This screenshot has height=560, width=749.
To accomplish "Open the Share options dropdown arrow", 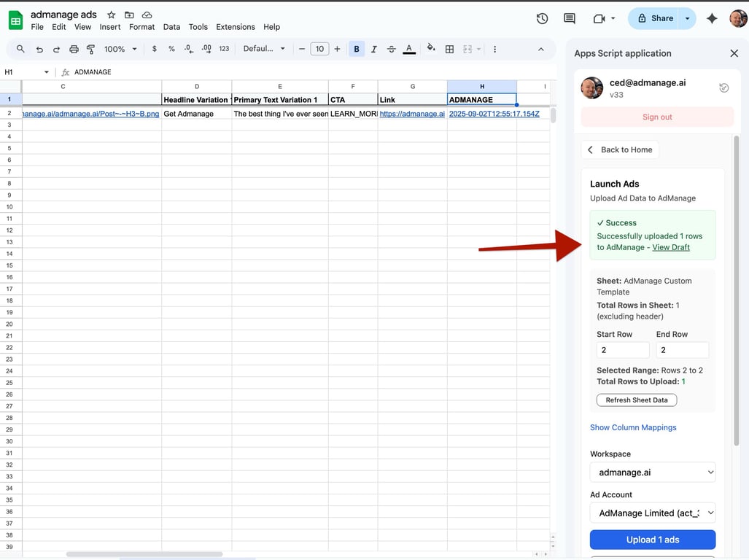I will pos(687,19).
